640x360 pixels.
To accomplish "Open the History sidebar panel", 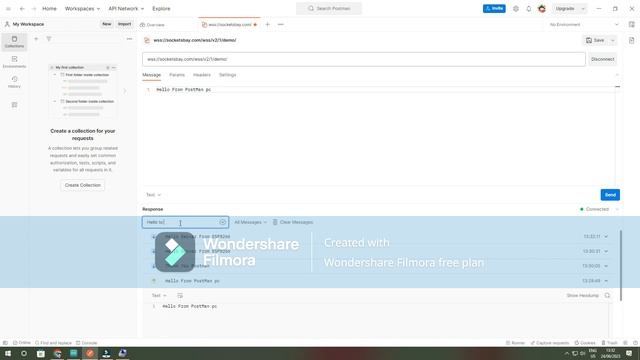I will point(14,82).
